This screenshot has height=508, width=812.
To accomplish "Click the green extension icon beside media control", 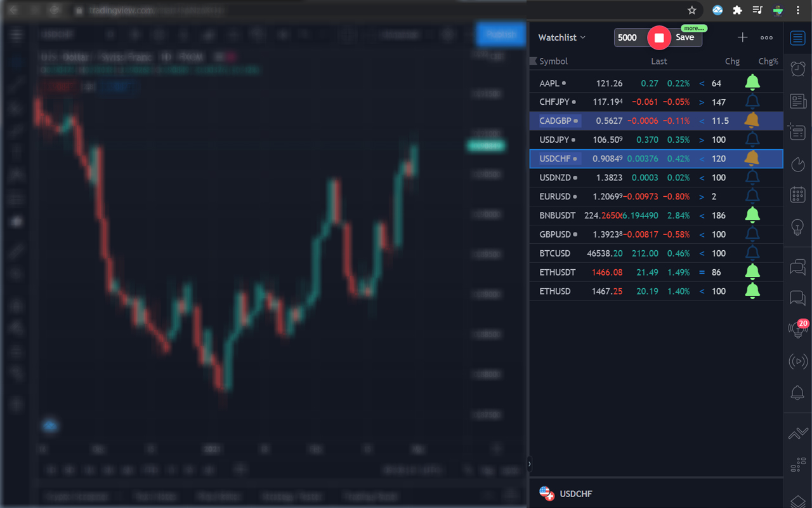I will pyautogui.click(x=778, y=10).
